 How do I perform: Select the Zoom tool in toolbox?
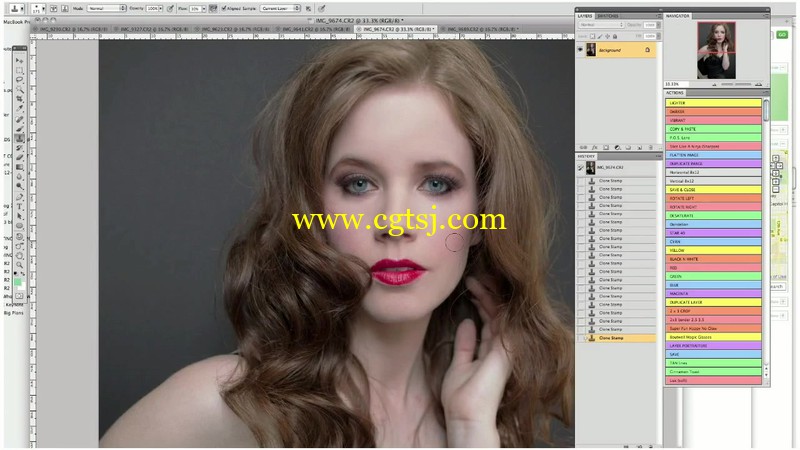20,265
